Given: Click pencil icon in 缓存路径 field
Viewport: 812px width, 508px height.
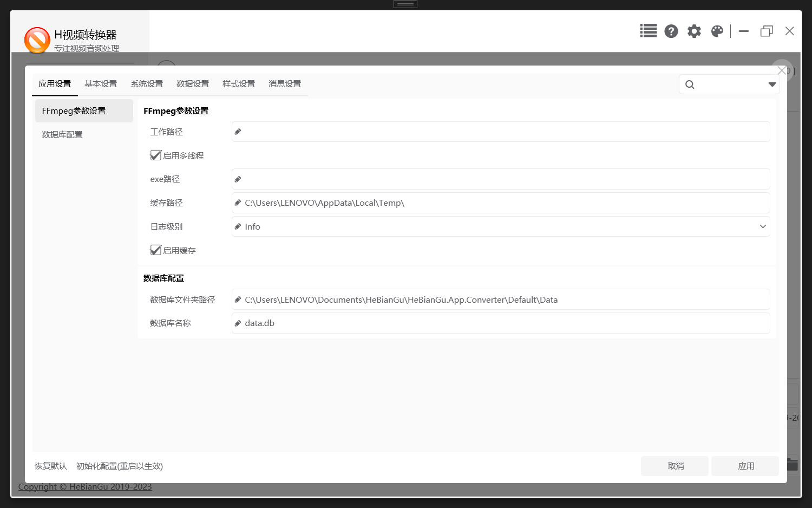Looking at the screenshot, I should coord(238,203).
